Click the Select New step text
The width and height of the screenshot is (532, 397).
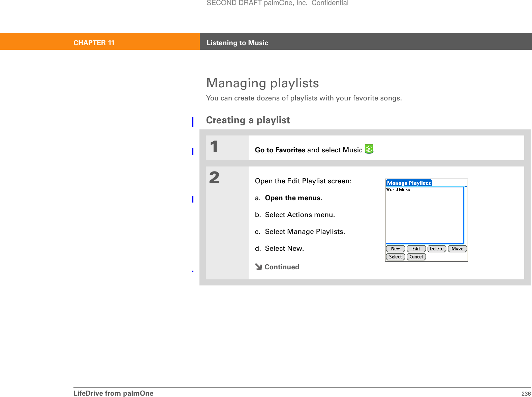pos(284,248)
